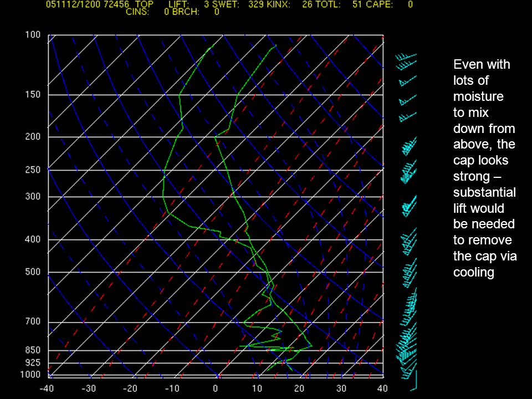Click the -20 temperature axis label
The height and width of the screenshot is (399, 532).
131,388
